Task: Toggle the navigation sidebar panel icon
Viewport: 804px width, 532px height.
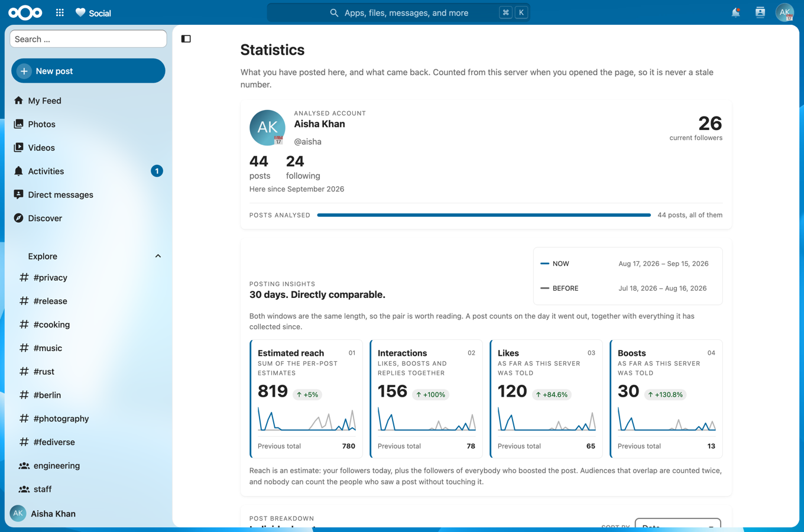Action: coord(186,39)
